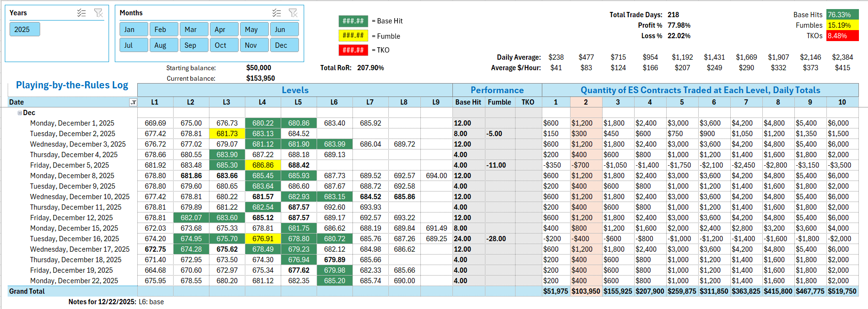The width and height of the screenshot is (868, 309).
Task: Collapse the Dec group in the table
Action: point(20,113)
